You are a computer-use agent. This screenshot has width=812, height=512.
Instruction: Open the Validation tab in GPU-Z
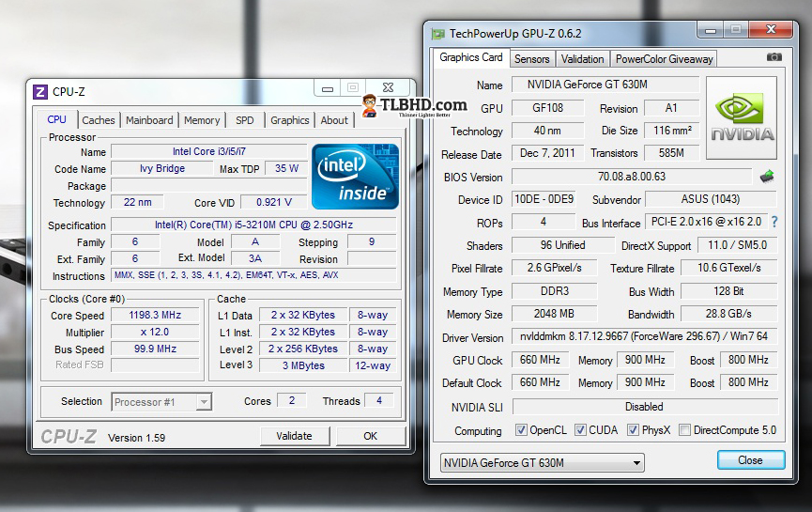tap(583, 59)
